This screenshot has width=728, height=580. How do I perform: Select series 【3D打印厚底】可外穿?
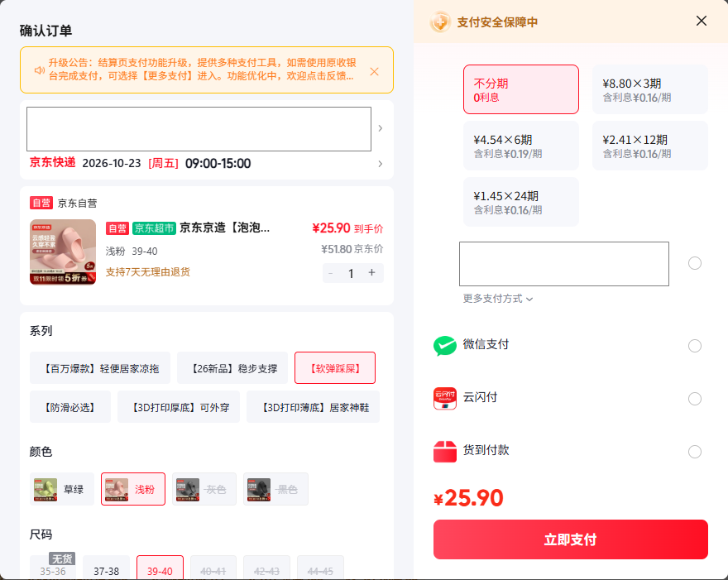click(179, 407)
